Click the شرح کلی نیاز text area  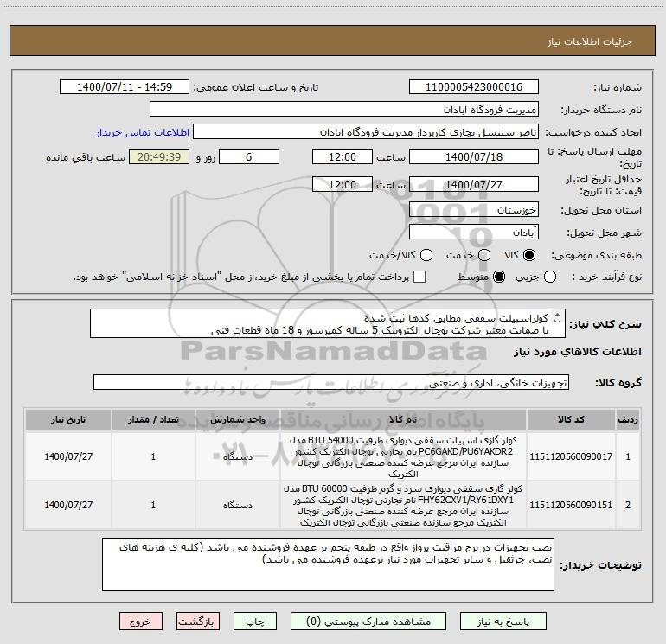click(328, 323)
